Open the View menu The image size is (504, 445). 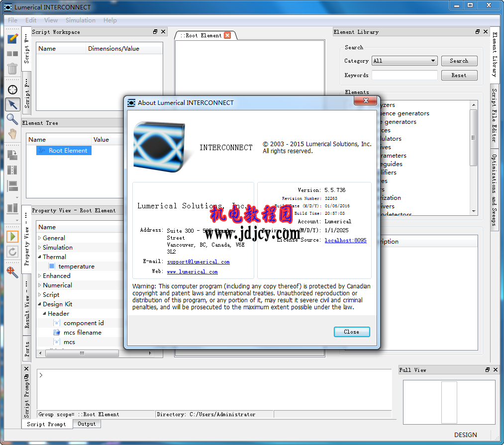pyautogui.click(x=51, y=20)
